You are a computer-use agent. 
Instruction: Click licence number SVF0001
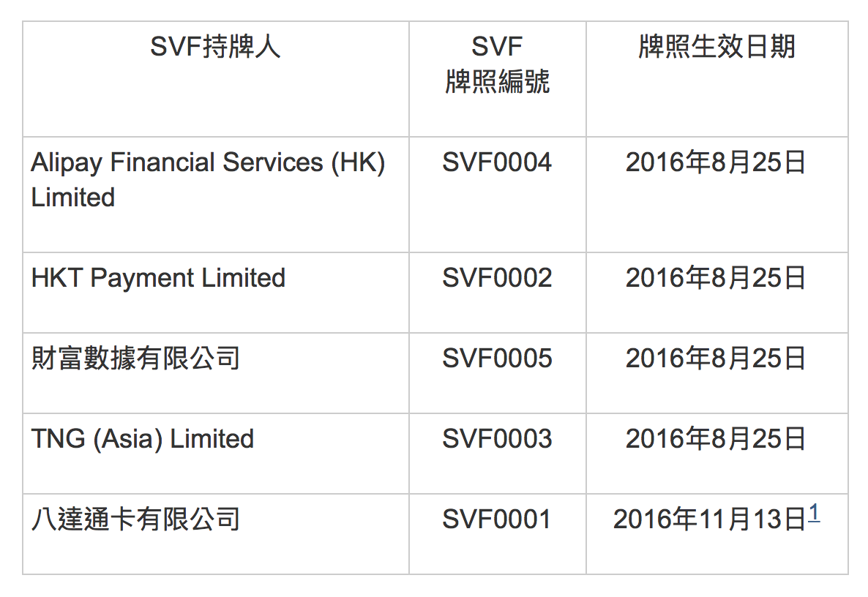coord(497,519)
